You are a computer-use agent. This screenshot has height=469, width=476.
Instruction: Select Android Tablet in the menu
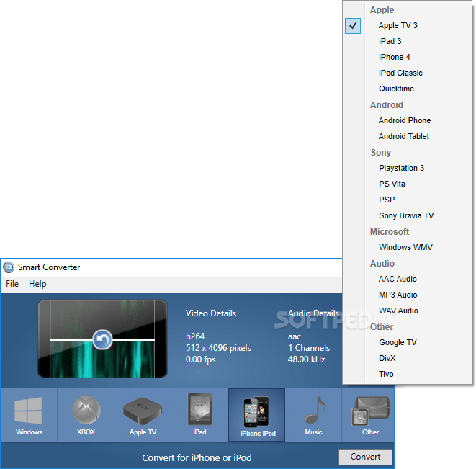(x=407, y=136)
